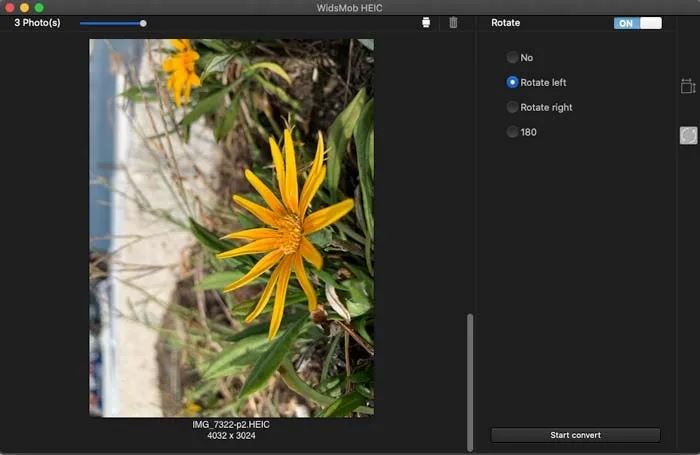Maximize the window with the green button
This screenshot has width=700, height=455.
tap(39, 8)
